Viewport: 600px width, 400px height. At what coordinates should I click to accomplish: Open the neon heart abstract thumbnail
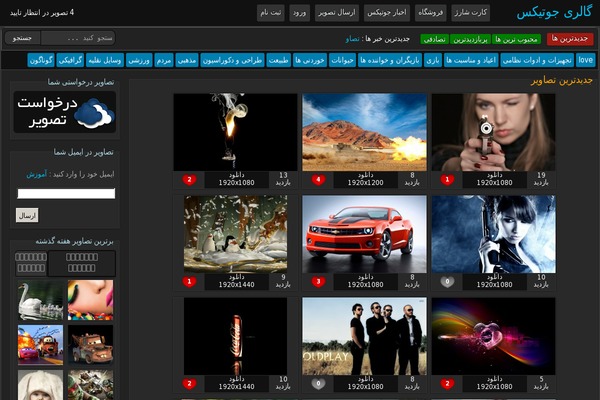click(494, 336)
